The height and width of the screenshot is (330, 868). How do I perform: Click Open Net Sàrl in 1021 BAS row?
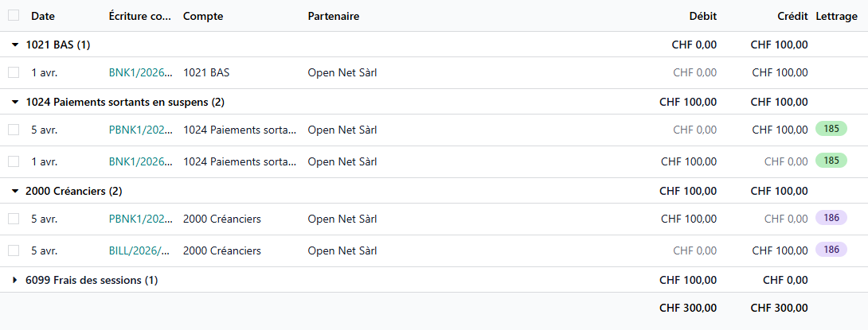pyautogui.click(x=342, y=72)
